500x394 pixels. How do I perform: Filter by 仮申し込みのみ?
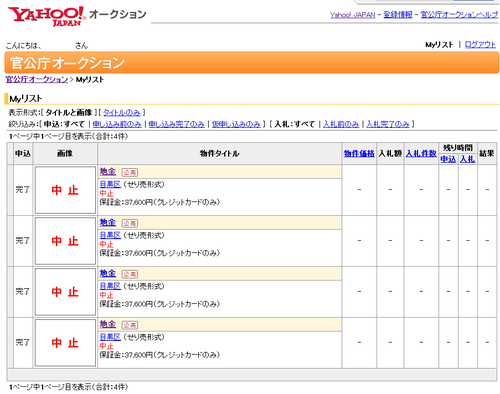click(236, 124)
